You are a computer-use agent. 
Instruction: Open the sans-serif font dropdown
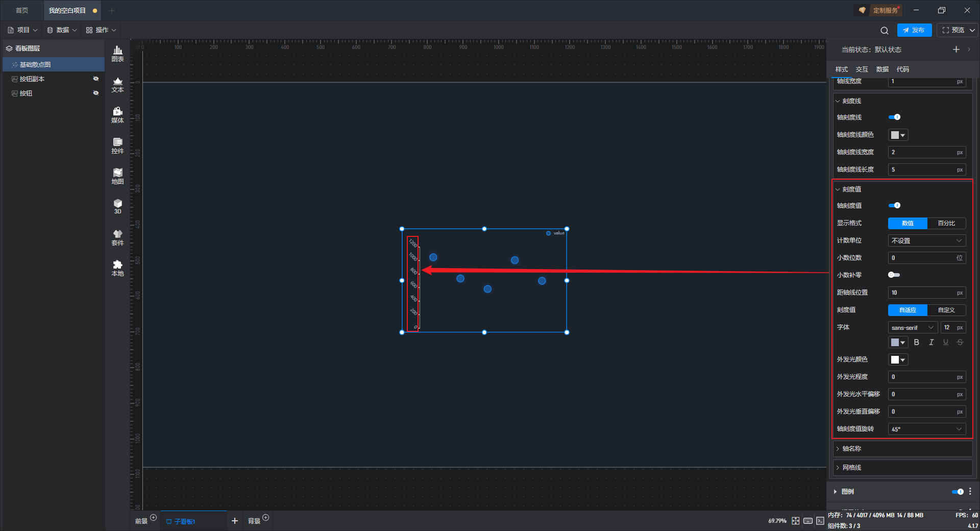point(913,327)
